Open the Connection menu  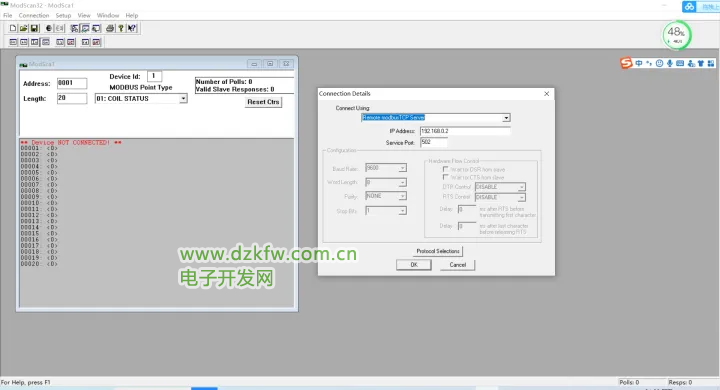tap(34, 15)
